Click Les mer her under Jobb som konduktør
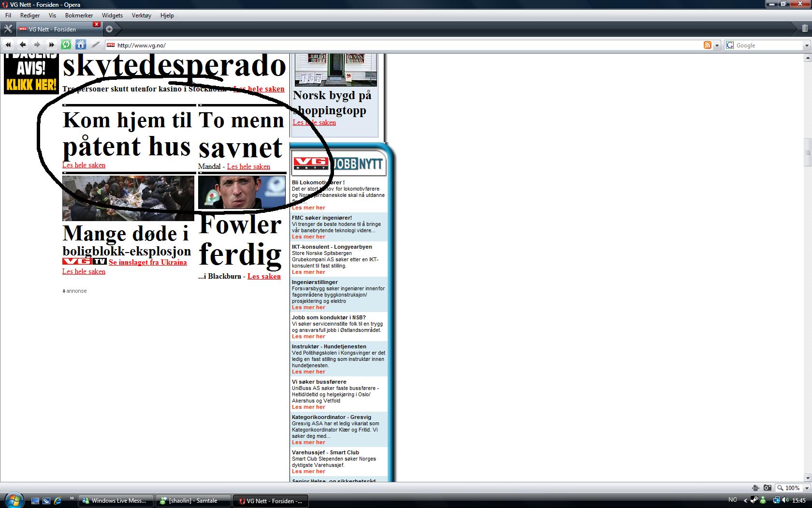This screenshot has height=508, width=812. [x=308, y=337]
